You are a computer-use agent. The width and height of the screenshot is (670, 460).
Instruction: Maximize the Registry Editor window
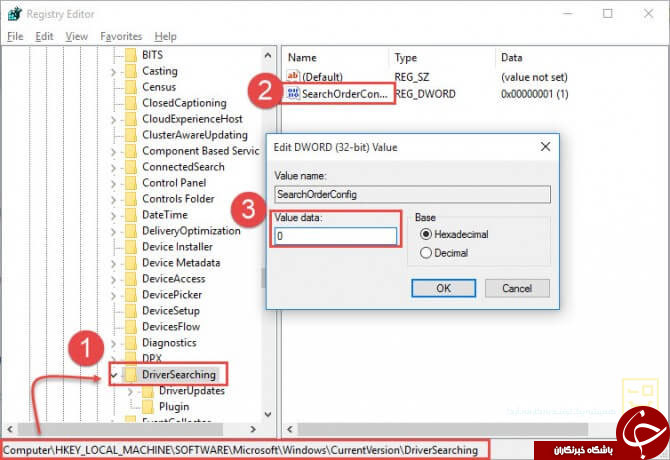point(608,14)
